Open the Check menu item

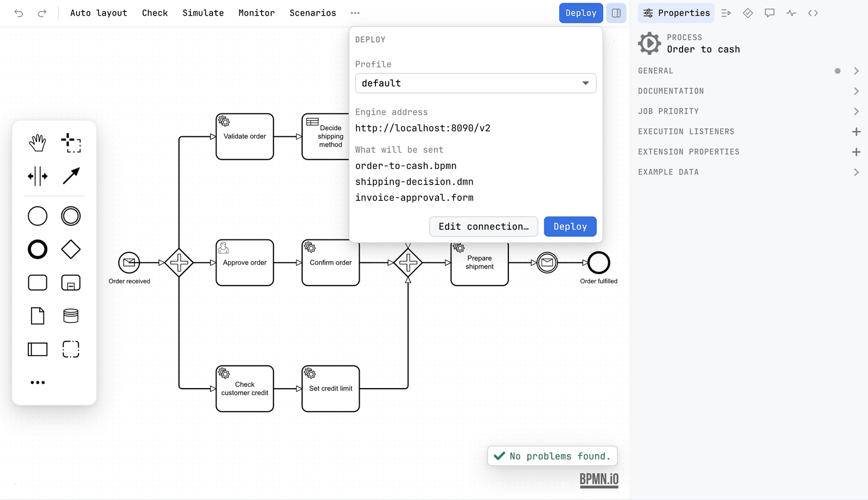pos(155,13)
